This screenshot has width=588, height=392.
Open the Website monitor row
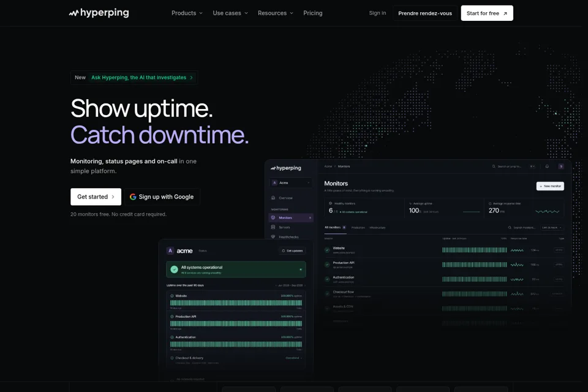pyautogui.click(x=444, y=250)
